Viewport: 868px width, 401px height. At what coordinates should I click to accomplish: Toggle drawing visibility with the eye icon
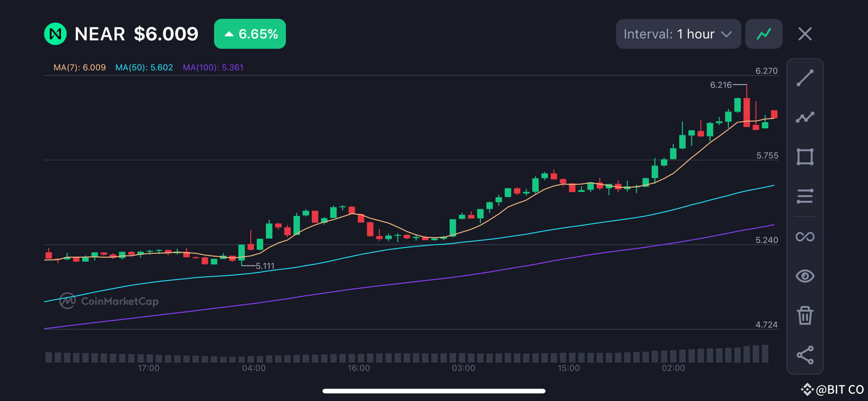click(805, 276)
